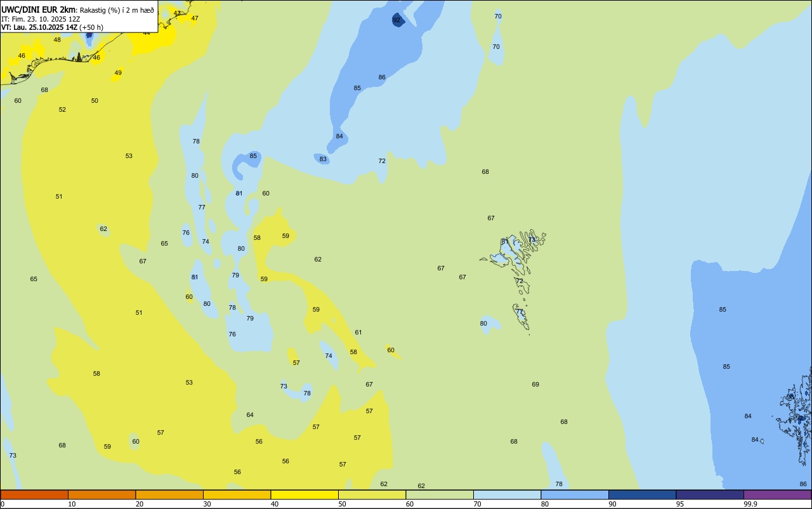The height and width of the screenshot is (509, 812).
Task: Click the title text 'UWC/DINI EUR 2km'
Action: pyautogui.click(x=39, y=10)
